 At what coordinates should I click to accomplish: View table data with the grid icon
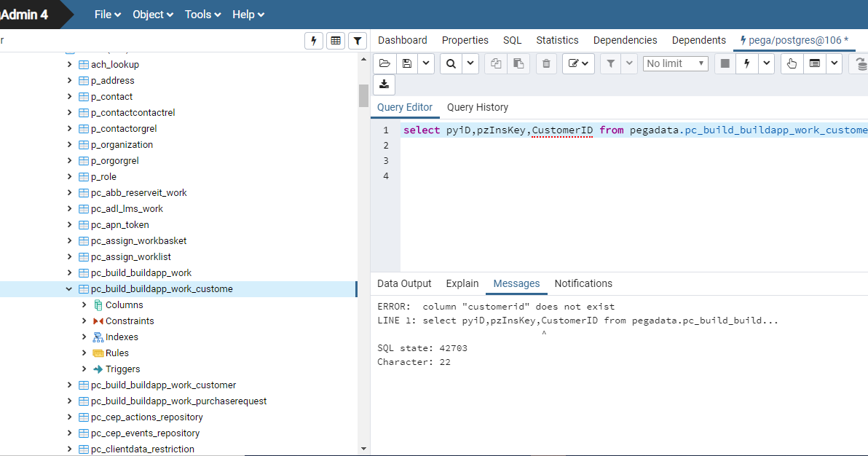(x=335, y=40)
